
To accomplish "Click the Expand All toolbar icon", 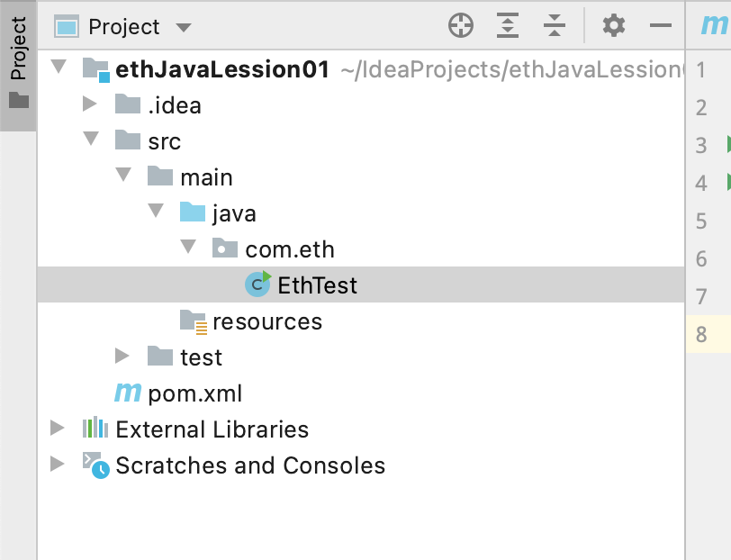I will point(507,25).
